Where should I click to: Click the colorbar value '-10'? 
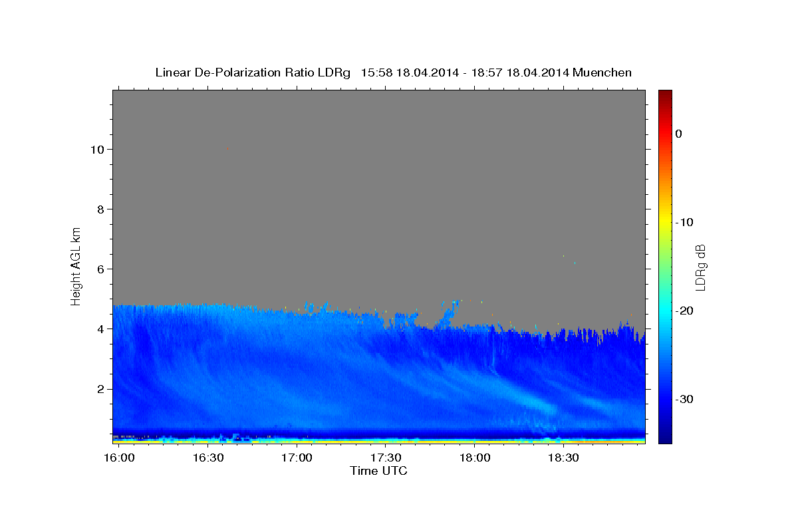pos(685,222)
